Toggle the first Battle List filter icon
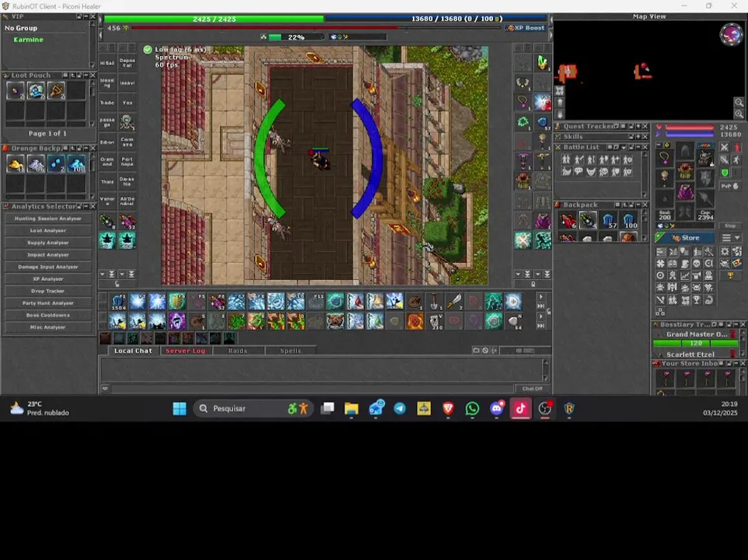The width and height of the screenshot is (748, 560). [x=566, y=159]
